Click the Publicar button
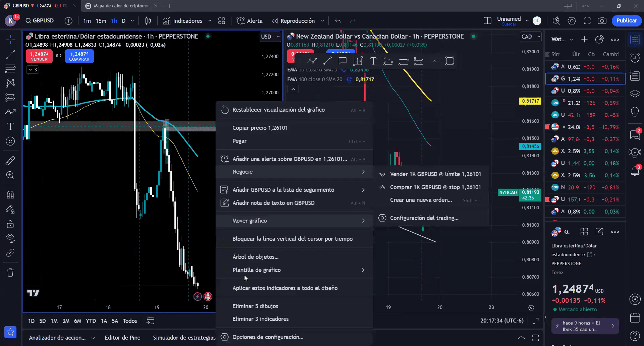Image resolution: width=644 pixels, height=346 pixels. click(x=627, y=20)
